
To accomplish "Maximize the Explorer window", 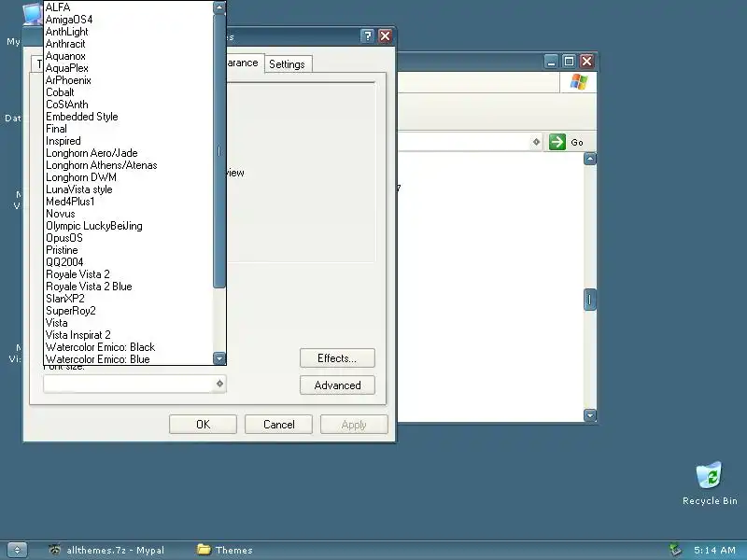I will pyautogui.click(x=569, y=61).
